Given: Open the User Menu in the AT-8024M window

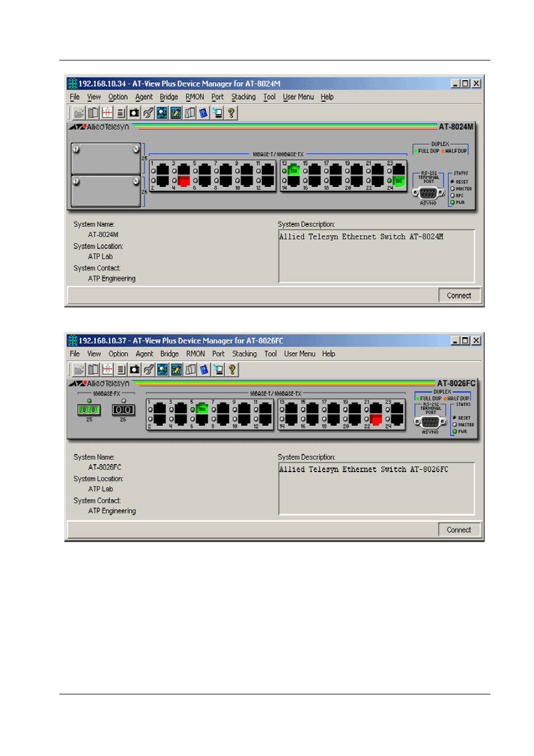Looking at the screenshot, I should [x=298, y=97].
